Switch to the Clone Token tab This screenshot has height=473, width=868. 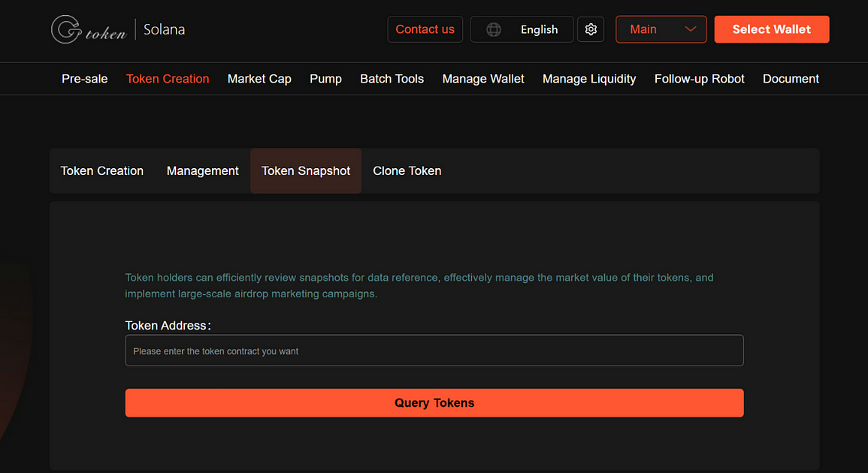(x=407, y=171)
